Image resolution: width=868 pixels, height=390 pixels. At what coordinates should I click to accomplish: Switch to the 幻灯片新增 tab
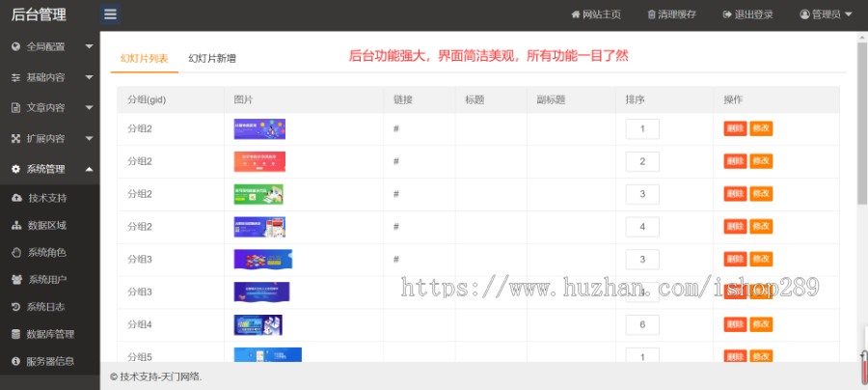click(212, 58)
